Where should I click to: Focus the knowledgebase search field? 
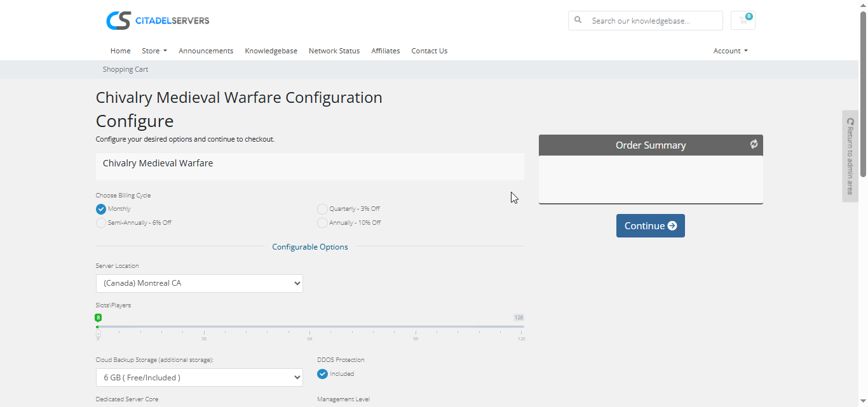(654, 20)
